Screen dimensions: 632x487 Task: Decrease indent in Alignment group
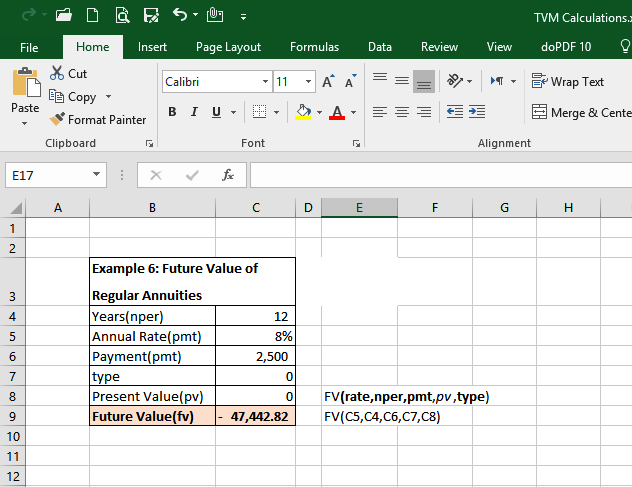pyautogui.click(x=455, y=112)
